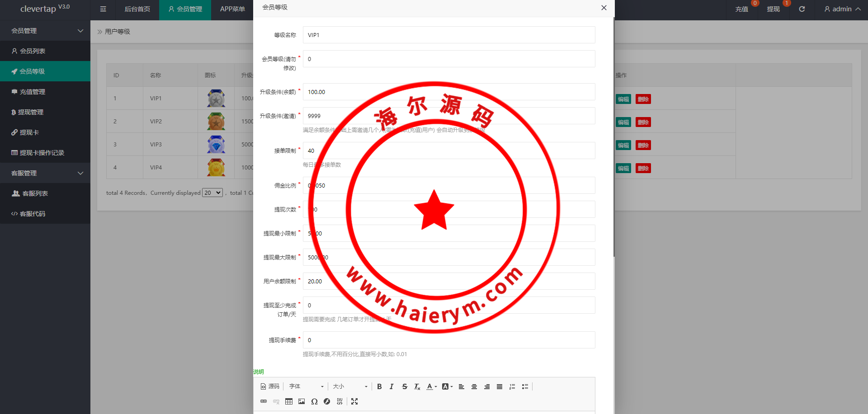The height and width of the screenshot is (414, 868).
Task: Open the 字体 font dropdown
Action: pos(307,386)
